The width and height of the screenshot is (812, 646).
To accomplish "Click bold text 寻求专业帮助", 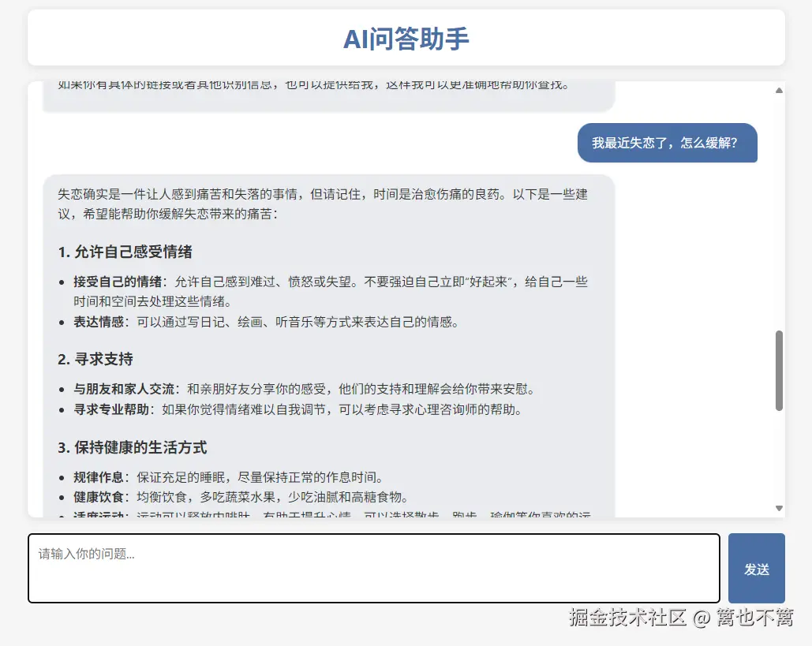I will (x=111, y=409).
